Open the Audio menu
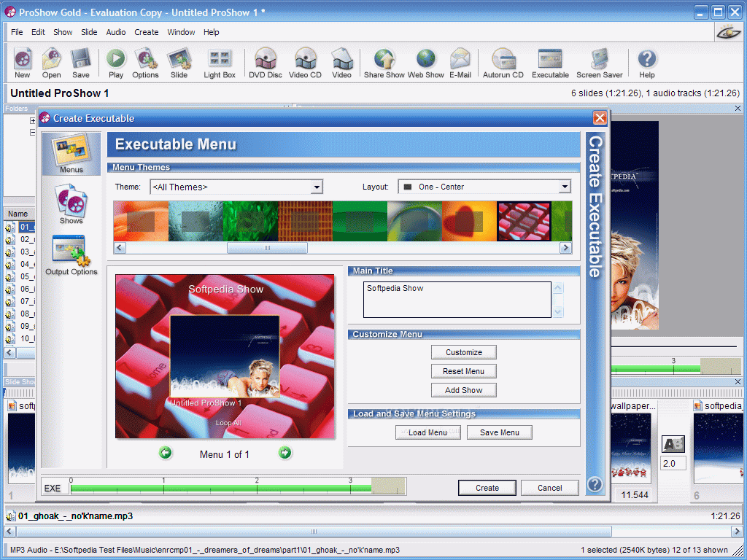 [x=116, y=32]
